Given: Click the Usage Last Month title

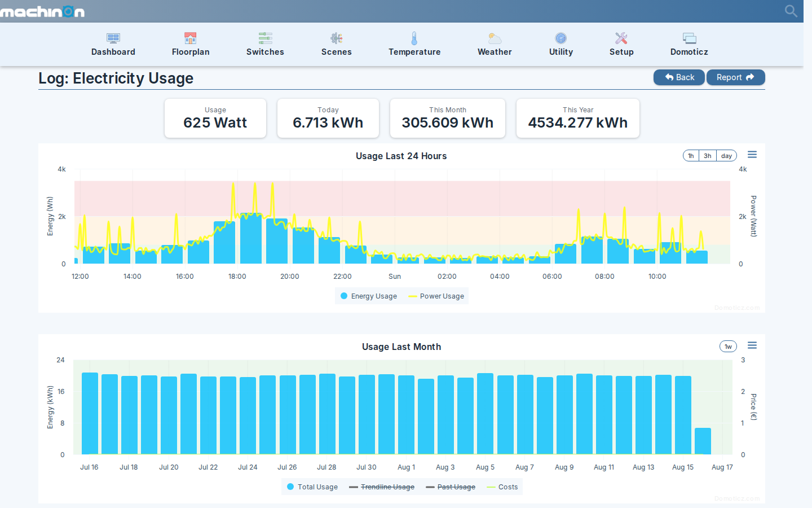Looking at the screenshot, I should click(x=401, y=347).
